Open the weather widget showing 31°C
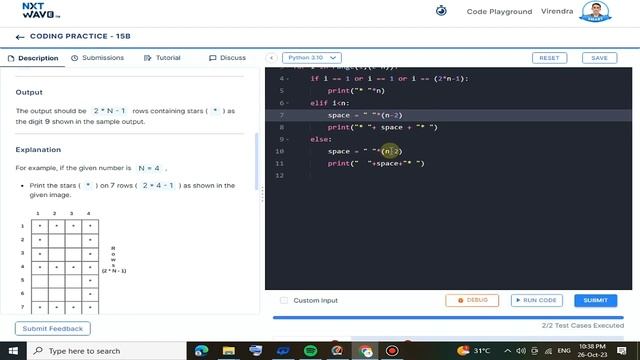Viewport: 640px width, 360px height. coord(472,351)
